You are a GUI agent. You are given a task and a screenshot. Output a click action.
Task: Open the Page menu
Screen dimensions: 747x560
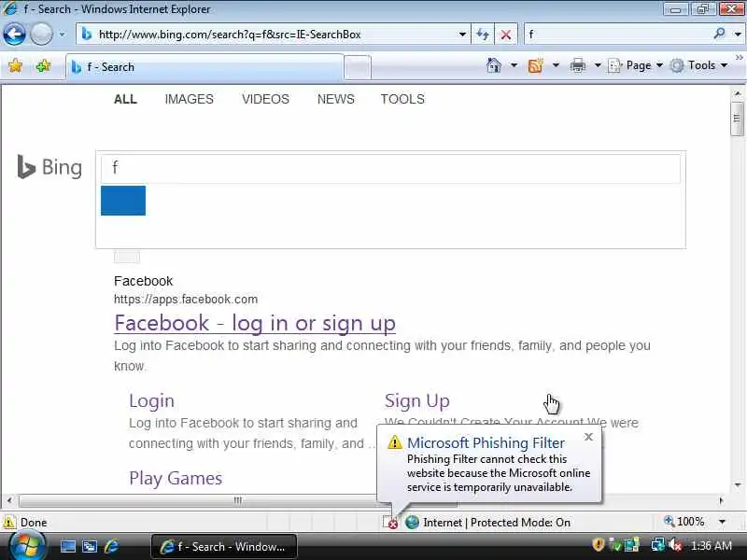pos(635,65)
